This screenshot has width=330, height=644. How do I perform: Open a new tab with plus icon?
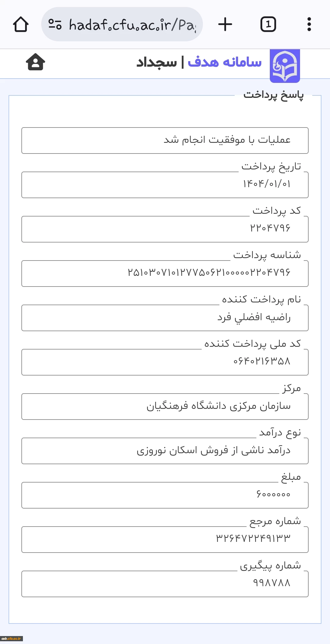(x=225, y=24)
